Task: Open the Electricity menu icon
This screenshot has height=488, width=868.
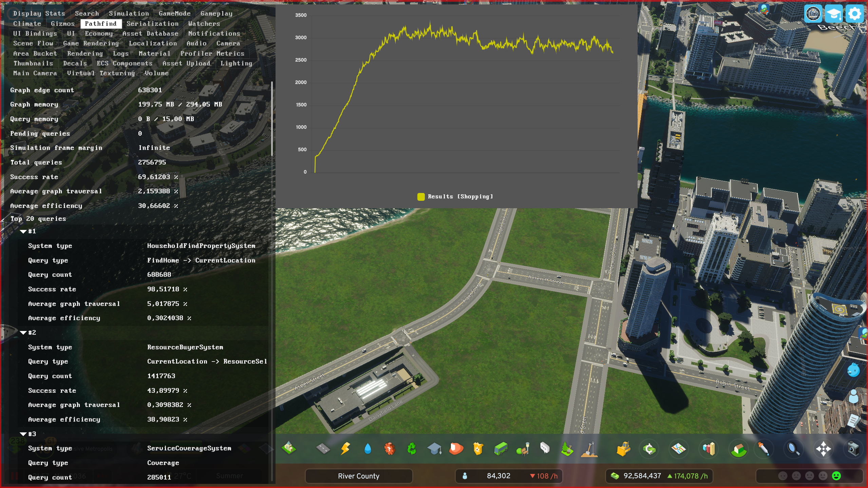Action: (x=345, y=449)
